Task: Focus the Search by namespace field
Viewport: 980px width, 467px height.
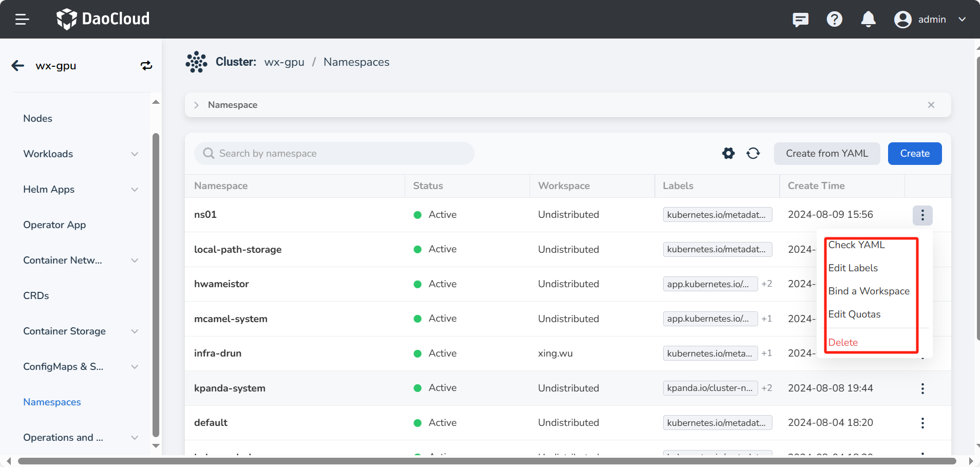Action: [x=334, y=154]
